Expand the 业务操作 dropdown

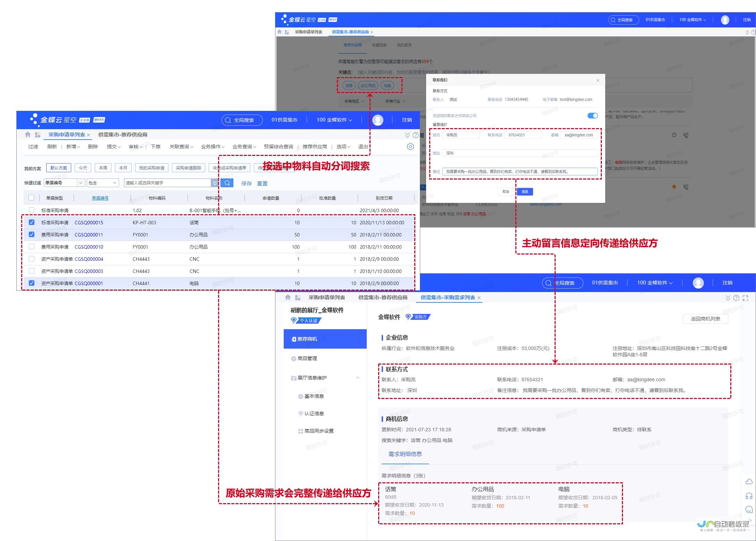(x=213, y=147)
